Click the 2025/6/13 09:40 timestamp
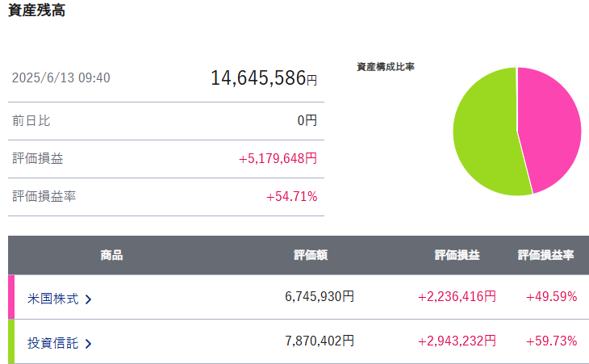Image resolution: width=589 pixels, height=364 pixels. (x=61, y=78)
